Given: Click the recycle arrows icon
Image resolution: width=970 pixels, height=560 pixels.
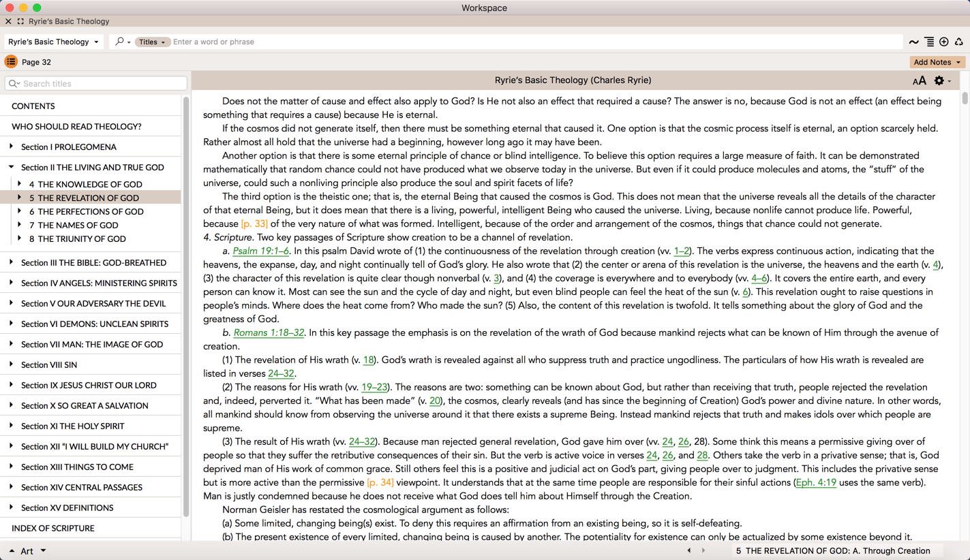Looking at the screenshot, I should [959, 42].
